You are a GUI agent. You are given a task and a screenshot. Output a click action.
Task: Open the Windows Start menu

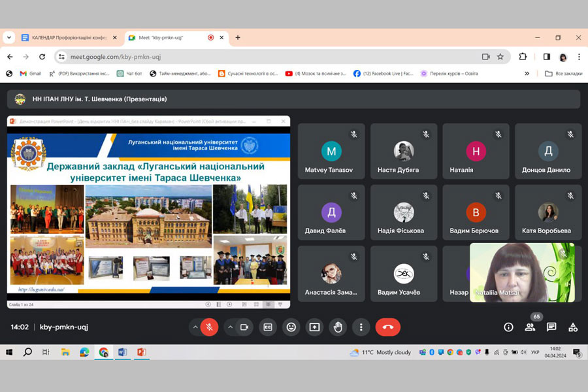pyautogui.click(x=9, y=352)
